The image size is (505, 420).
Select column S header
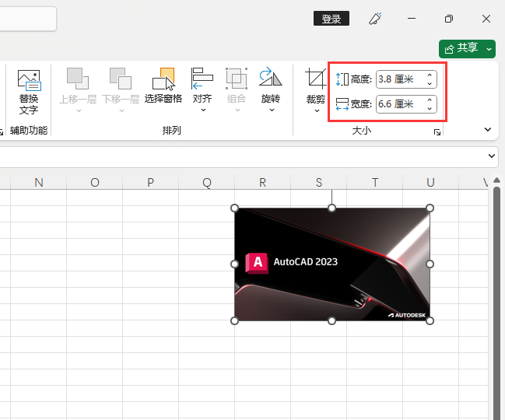pos(319,183)
